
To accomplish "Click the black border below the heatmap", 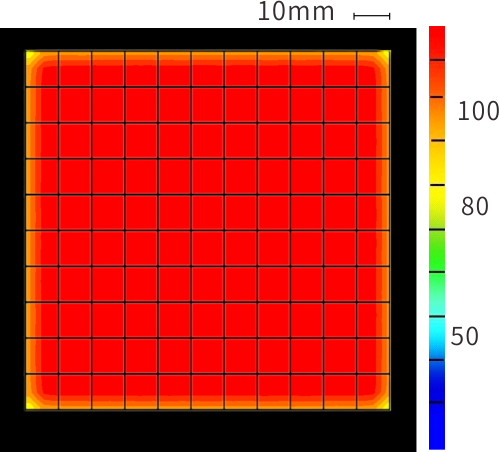I will click(208, 431).
